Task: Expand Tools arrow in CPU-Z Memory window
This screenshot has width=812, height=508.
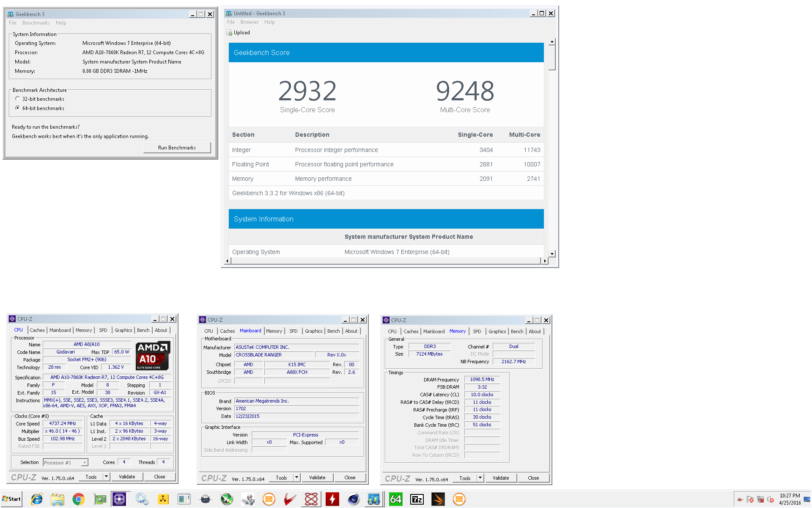Action: click(x=480, y=478)
